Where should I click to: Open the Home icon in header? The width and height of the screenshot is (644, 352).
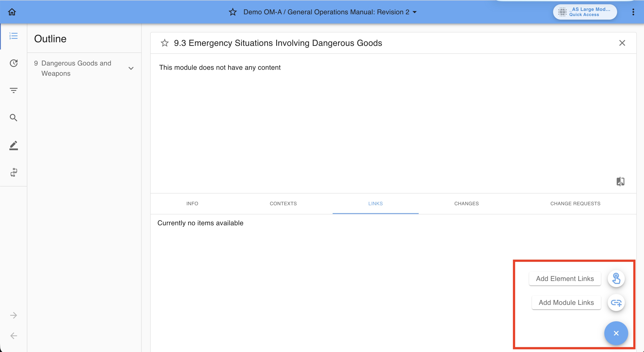pyautogui.click(x=12, y=12)
